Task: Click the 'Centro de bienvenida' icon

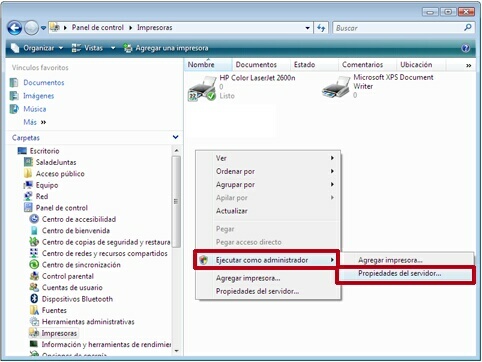Action: coord(34,230)
